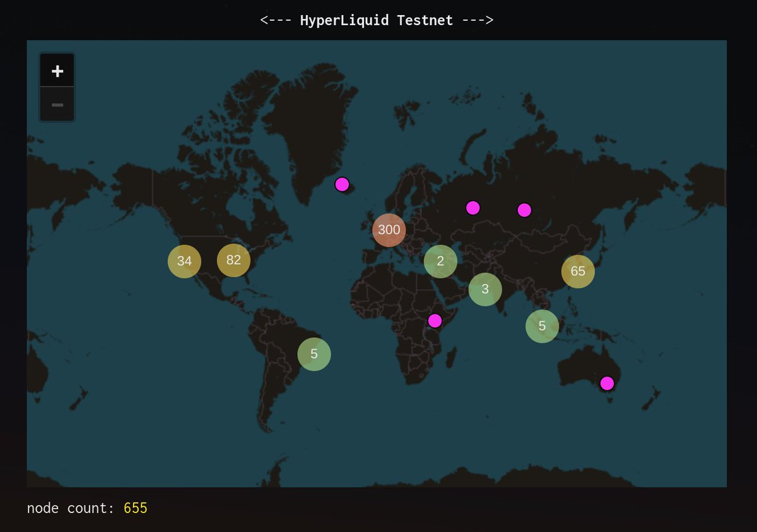757x532 pixels.
Task: Select the magenta node marker near Iceland
Action: click(342, 185)
